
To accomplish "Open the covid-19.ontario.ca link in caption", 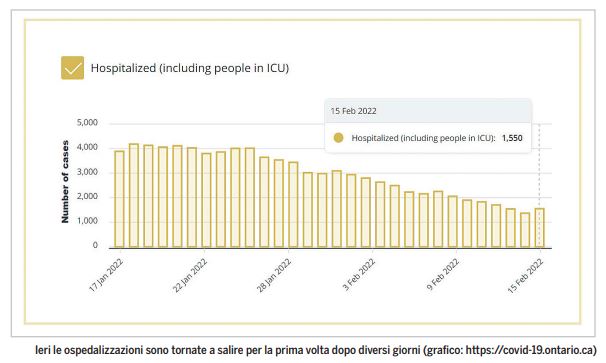I will (529, 350).
